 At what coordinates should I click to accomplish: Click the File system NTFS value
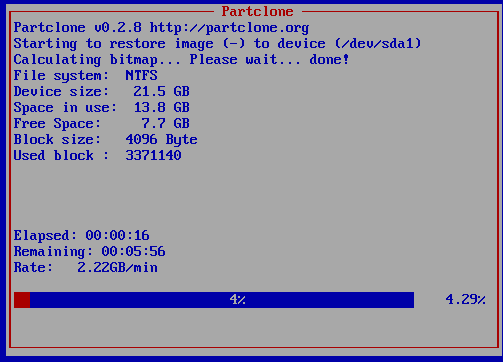coord(141,76)
